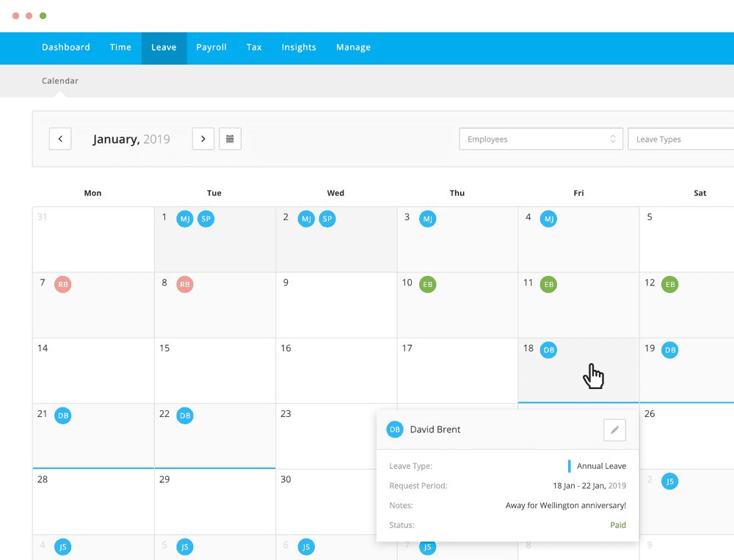
Task: Switch to the Payroll tab
Action: (211, 47)
